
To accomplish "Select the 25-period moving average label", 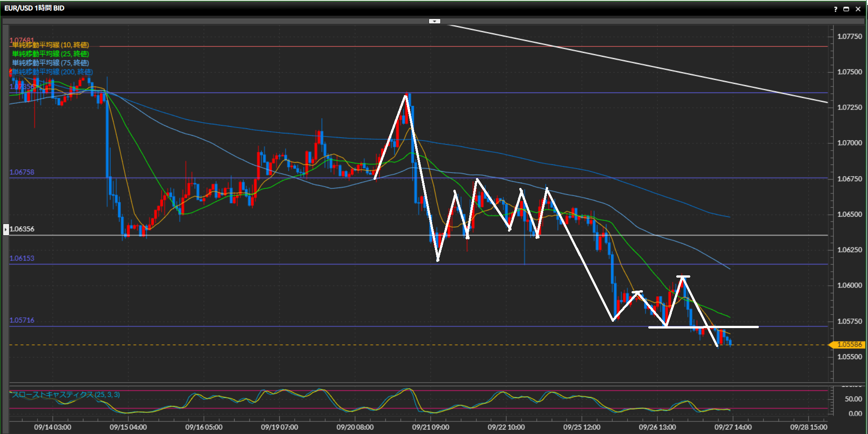I will point(50,54).
